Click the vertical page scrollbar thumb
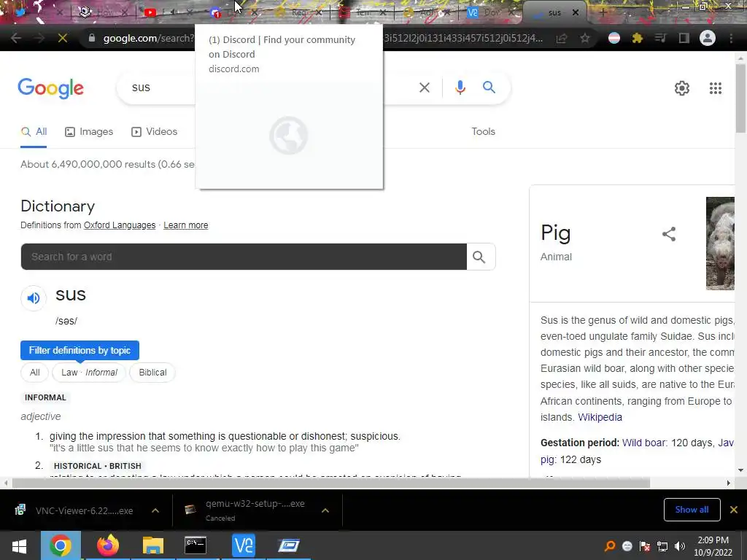Viewport: 747px width, 560px height. (x=740, y=98)
